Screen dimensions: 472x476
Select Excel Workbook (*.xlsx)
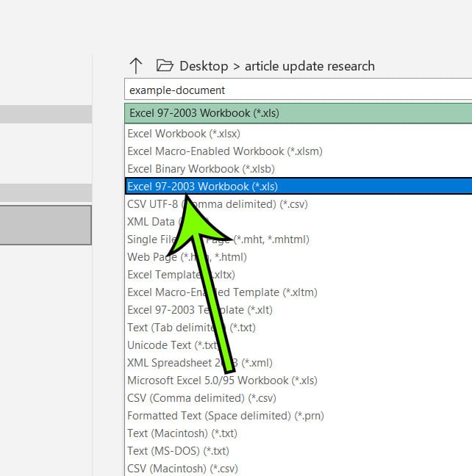[298, 134]
